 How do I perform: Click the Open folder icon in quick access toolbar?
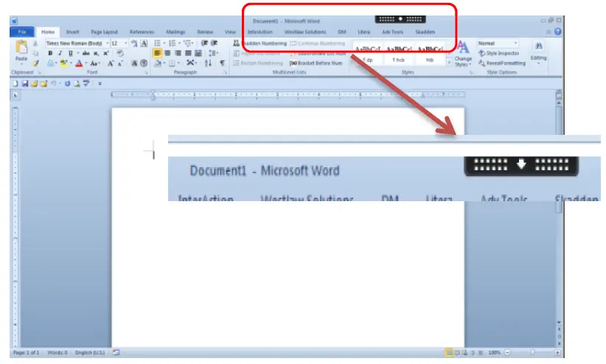point(35,83)
